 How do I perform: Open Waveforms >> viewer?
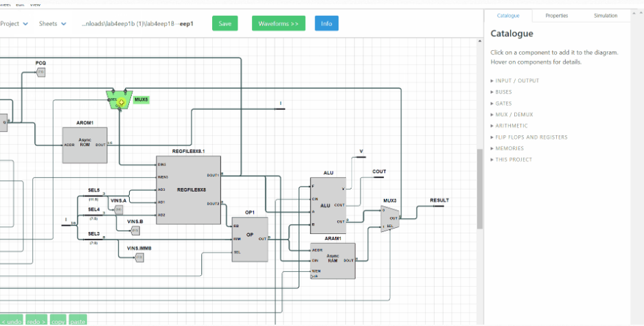(x=278, y=24)
